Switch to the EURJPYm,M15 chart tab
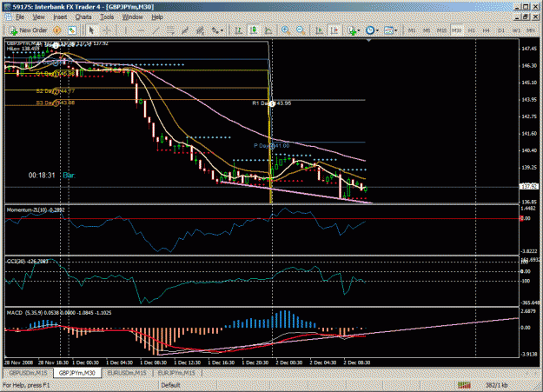Viewport: 543px width, 392px height. (176, 373)
